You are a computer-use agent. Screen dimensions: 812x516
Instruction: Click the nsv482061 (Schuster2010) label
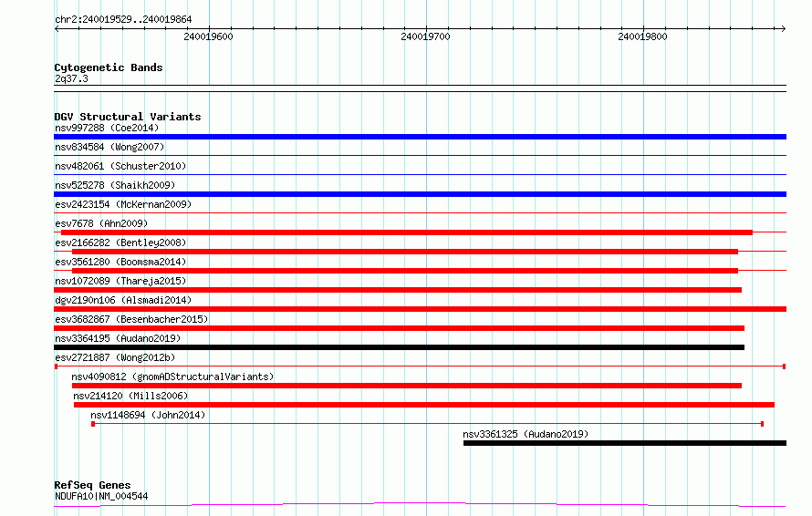click(x=120, y=166)
